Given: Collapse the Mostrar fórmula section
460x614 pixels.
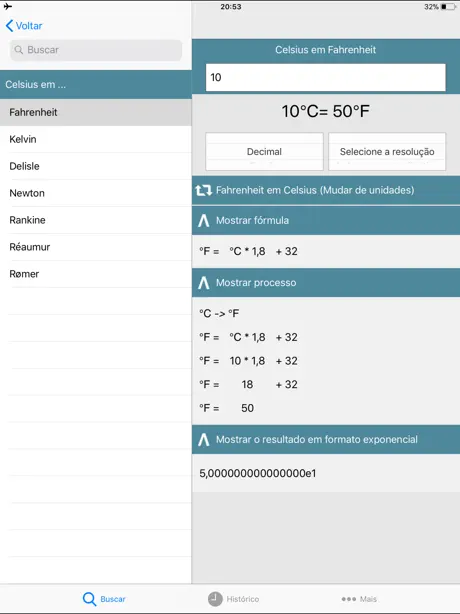Looking at the screenshot, I should click(x=326, y=220).
